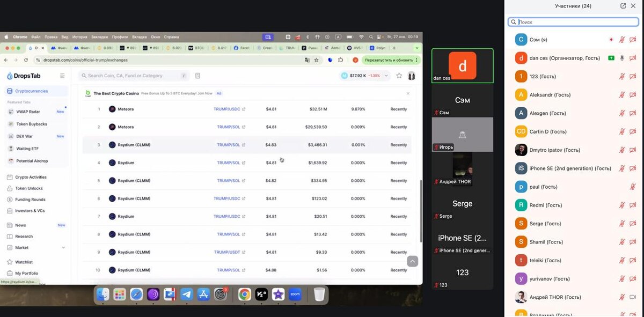Viewport: 644px width, 317px height.
Task: Click dan ces microphone icon
Action: [x=622, y=58]
